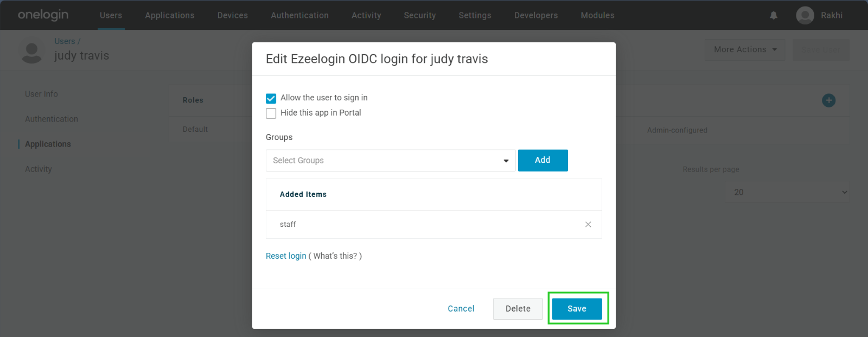This screenshot has width=868, height=337.
Task: Click the plus icon to add an application
Action: 828,100
